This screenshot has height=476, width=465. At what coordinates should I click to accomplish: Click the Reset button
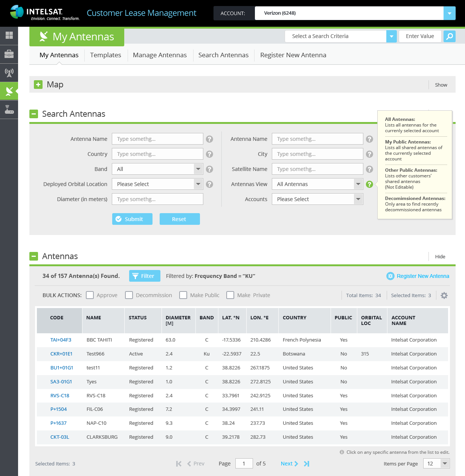point(180,219)
